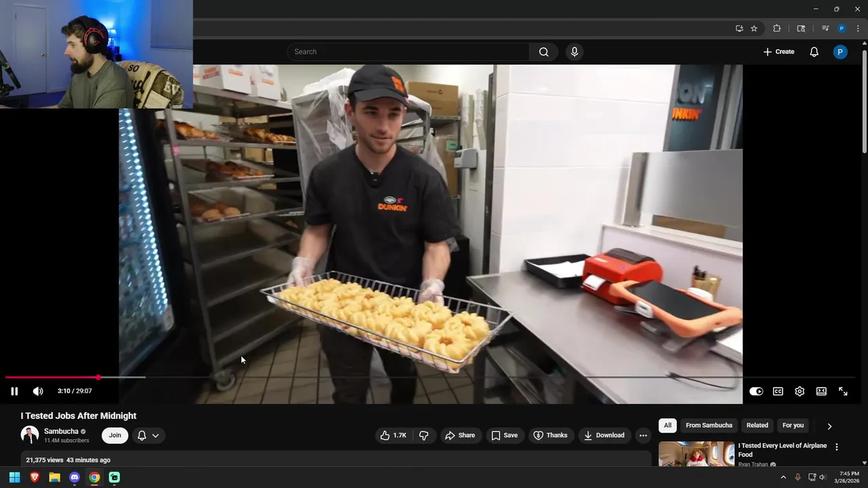Open more actions ellipsis under video
The width and height of the screenshot is (868, 488).
coord(643,435)
